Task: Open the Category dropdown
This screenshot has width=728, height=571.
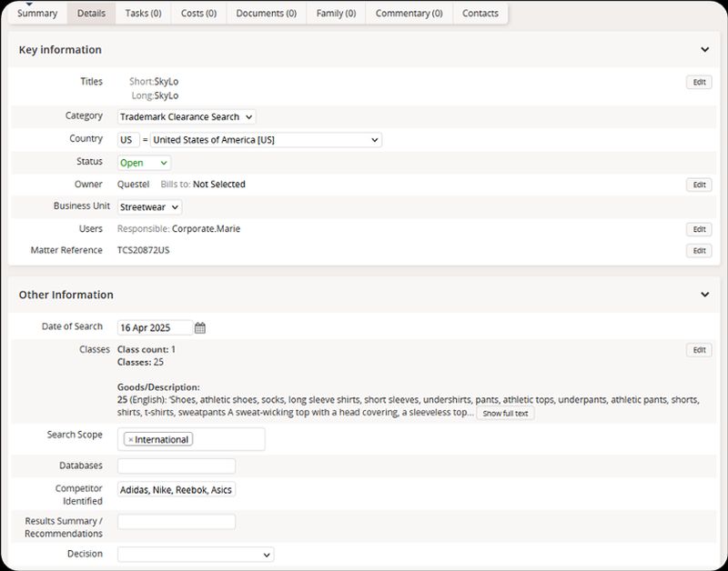Action: pyautogui.click(x=187, y=117)
